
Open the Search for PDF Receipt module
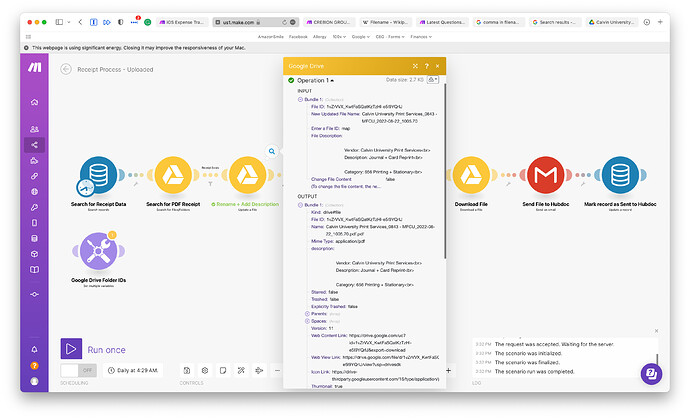click(x=173, y=175)
